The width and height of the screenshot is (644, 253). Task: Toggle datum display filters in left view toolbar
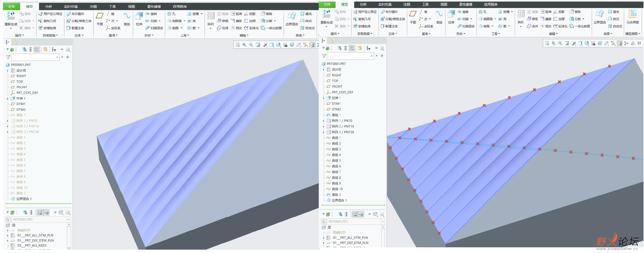[306, 45]
